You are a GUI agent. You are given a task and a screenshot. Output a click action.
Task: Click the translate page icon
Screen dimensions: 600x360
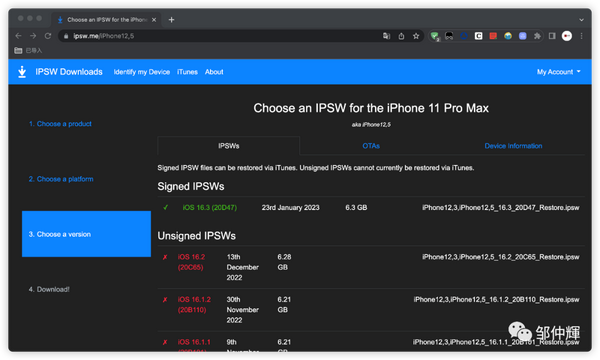386,36
